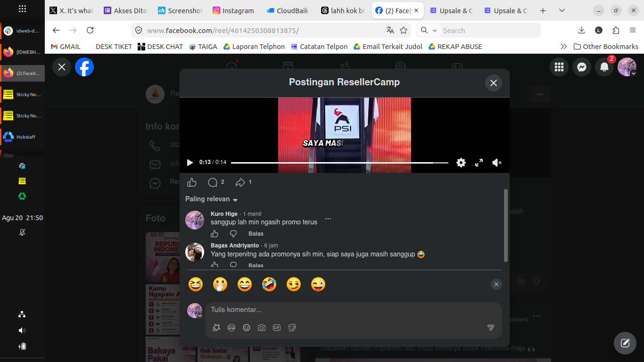644x362 pixels.
Task: Open the video settings gear menu
Action: (461, 163)
